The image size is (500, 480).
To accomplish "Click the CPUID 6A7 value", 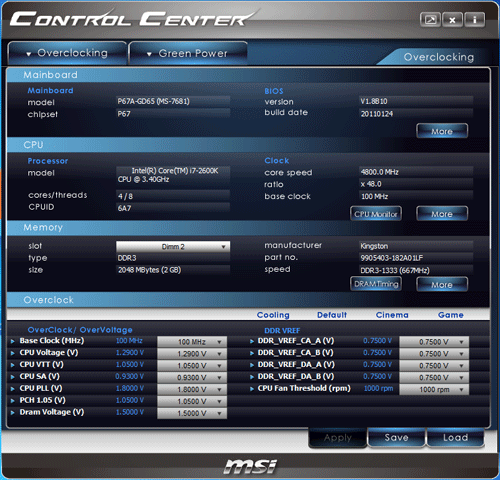I will click(x=173, y=208).
